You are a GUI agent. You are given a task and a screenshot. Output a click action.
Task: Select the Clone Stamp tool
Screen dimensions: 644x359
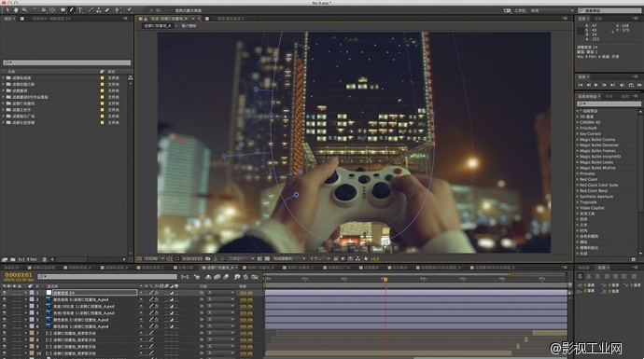tap(99, 10)
